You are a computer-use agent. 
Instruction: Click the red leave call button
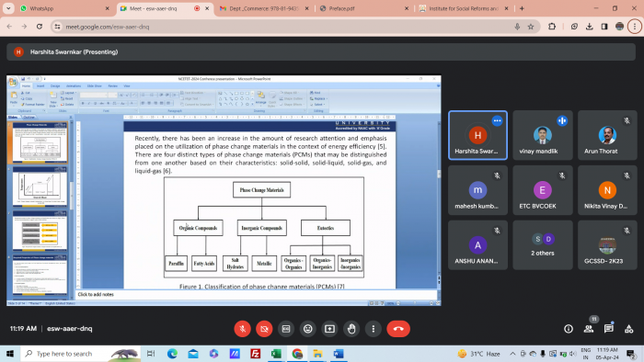pos(398,329)
